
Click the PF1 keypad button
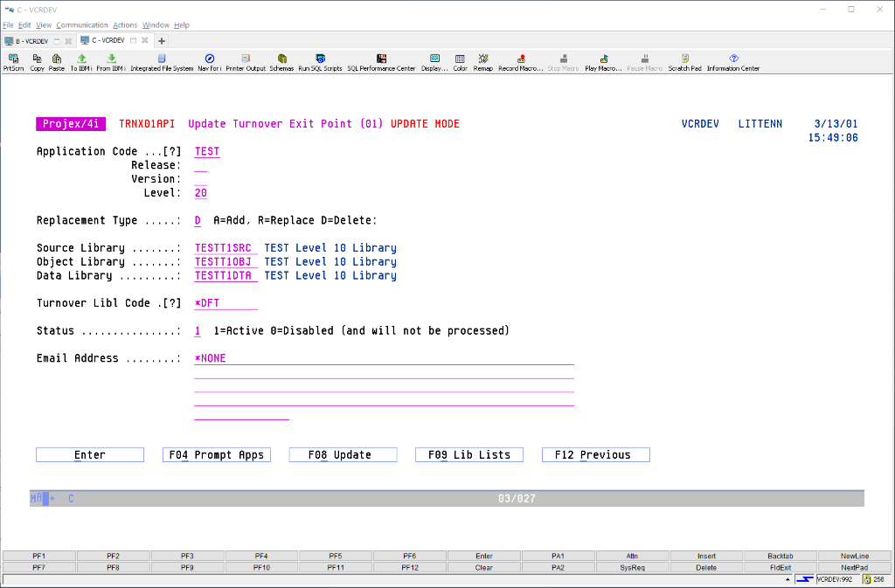(x=39, y=556)
